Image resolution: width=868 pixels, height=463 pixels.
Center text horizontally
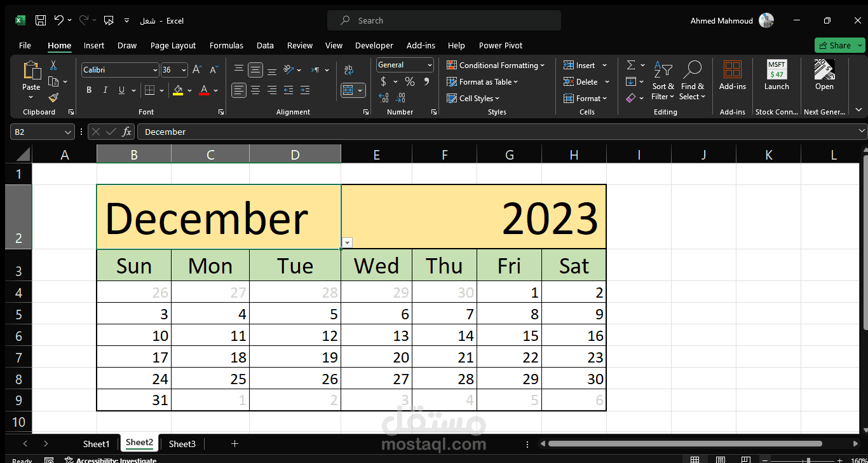[x=255, y=90]
